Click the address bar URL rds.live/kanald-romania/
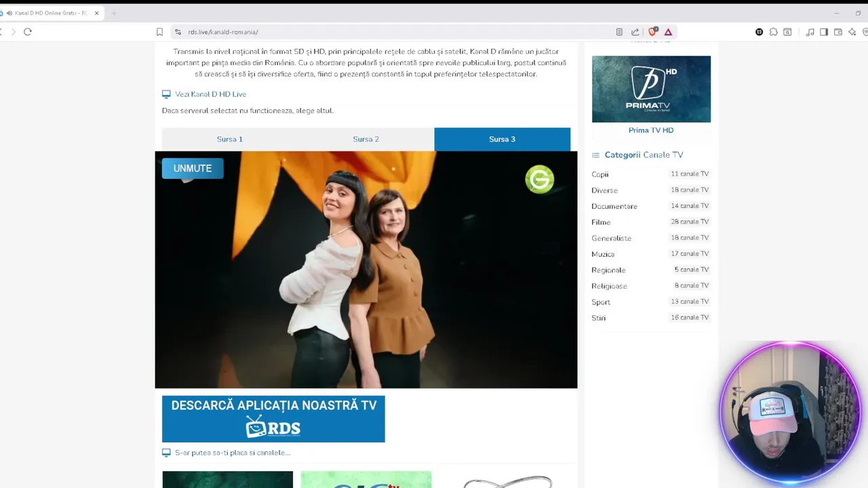This screenshot has height=488, width=868. click(x=223, y=32)
